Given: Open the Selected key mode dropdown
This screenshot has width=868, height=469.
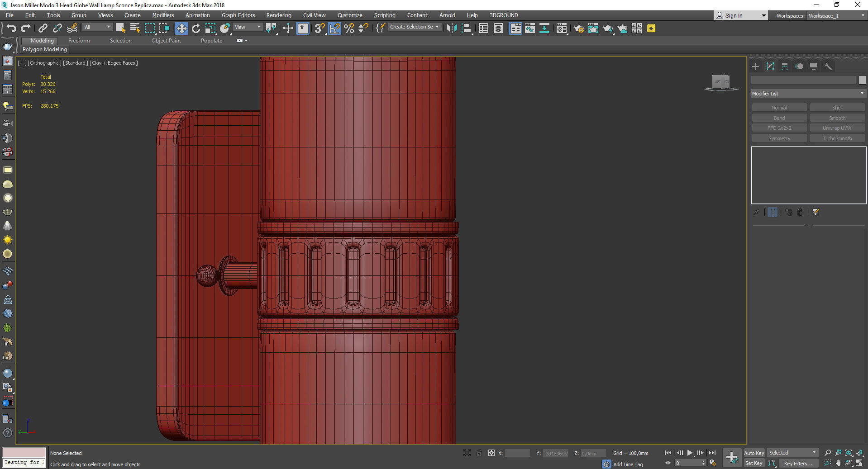Looking at the screenshot, I should pyautogui.click(x=792, y=453).
